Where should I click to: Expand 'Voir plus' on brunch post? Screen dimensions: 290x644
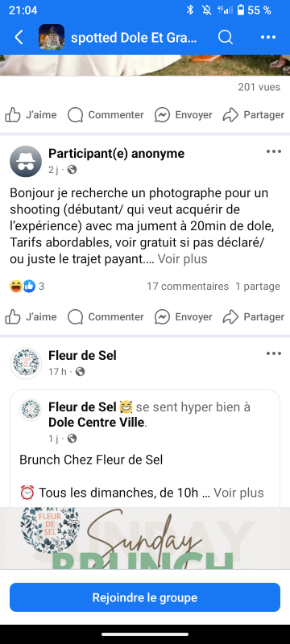click(x=238, y=493)
